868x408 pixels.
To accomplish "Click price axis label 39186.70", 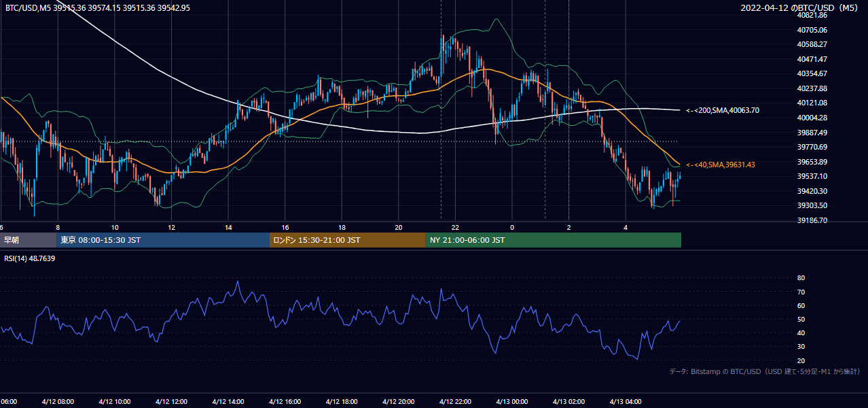I will tap(812, 220).
